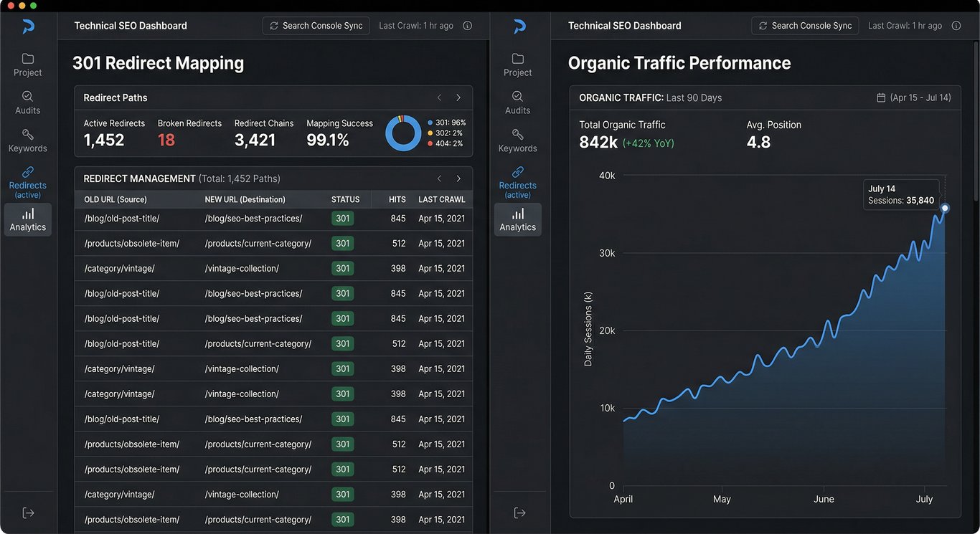Open the Analytics sidebar icon
The width and height of the screenshot is (980, 534).
coord(27,219)
